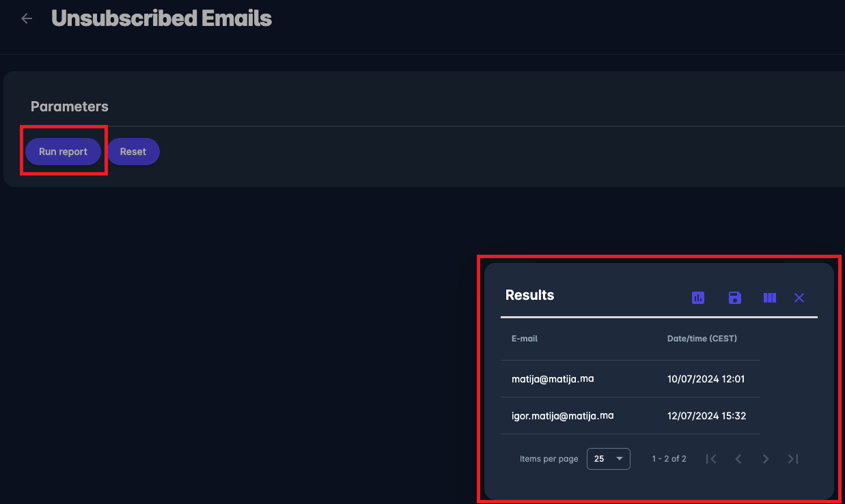Click the Run report button
The width and height of the screenshot is (845, 504).
point(63,152)
